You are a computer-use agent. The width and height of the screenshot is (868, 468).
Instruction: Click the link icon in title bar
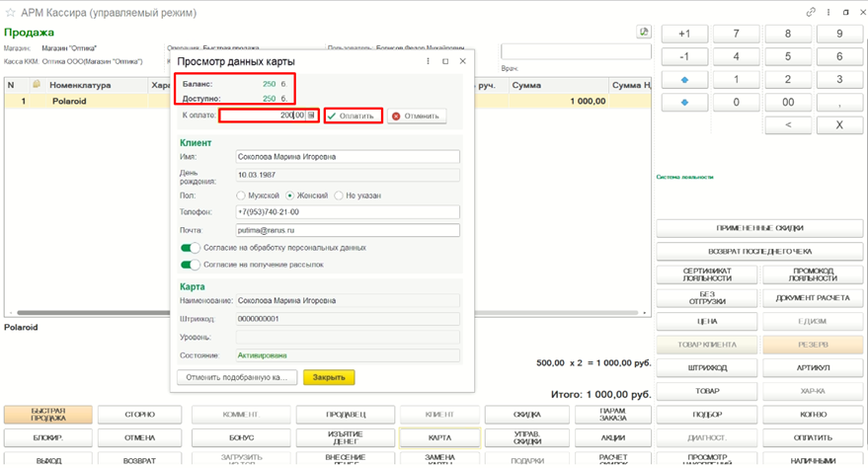[x=811, y=12]
